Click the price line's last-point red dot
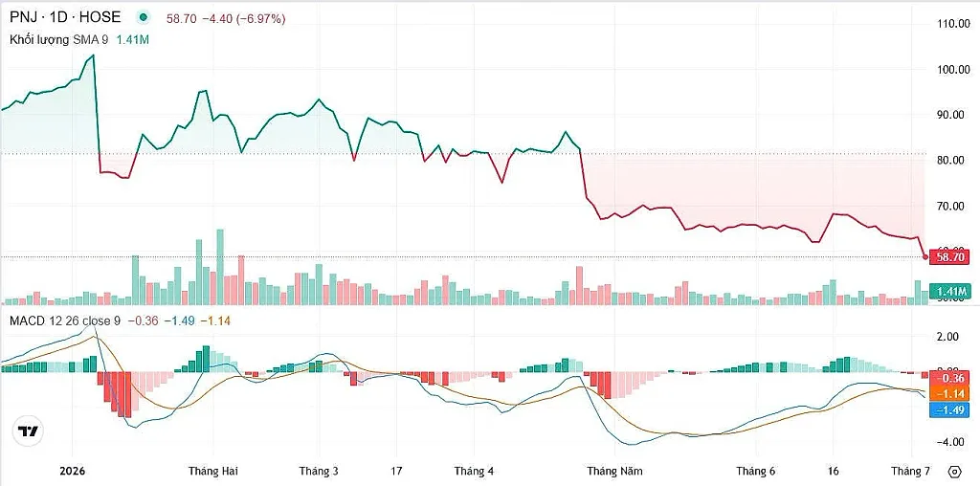 click(x=925, y=256)
